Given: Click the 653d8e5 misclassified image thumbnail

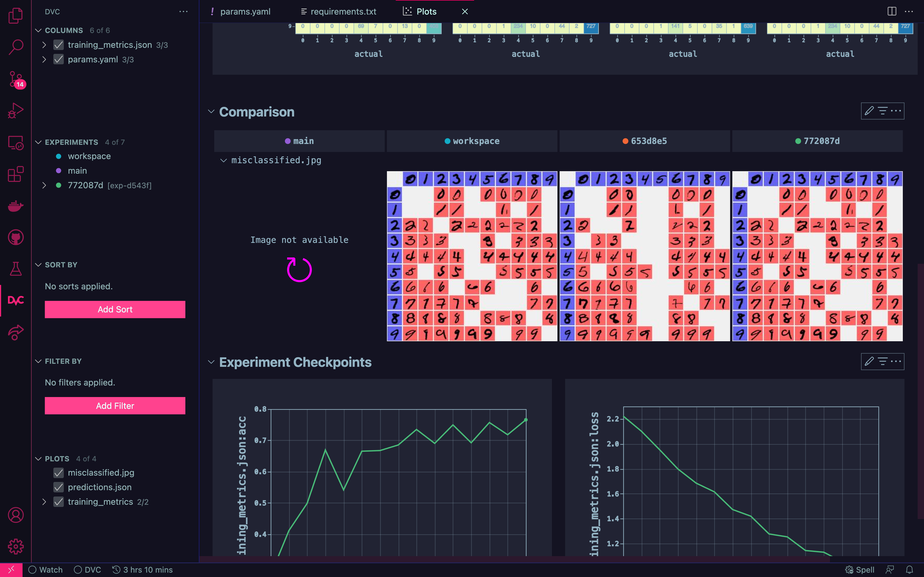Looking at the screenshot, I should 645,256.
